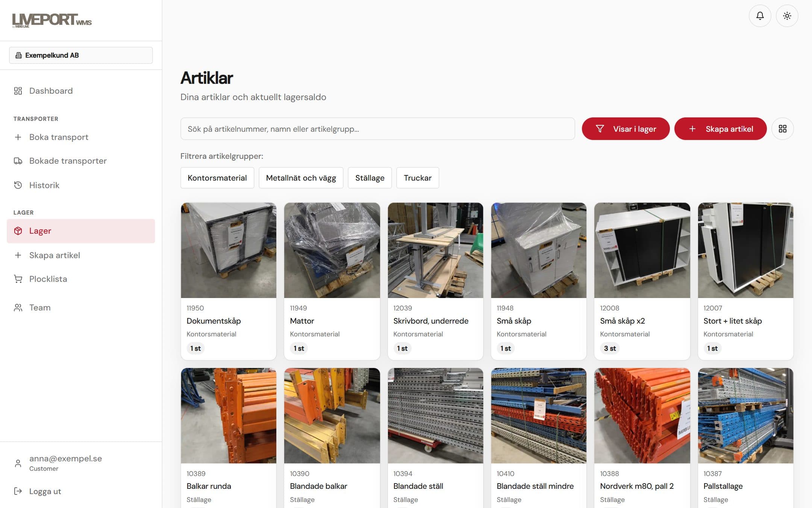Open the Små skåp x2 photo

pos(642,250)
